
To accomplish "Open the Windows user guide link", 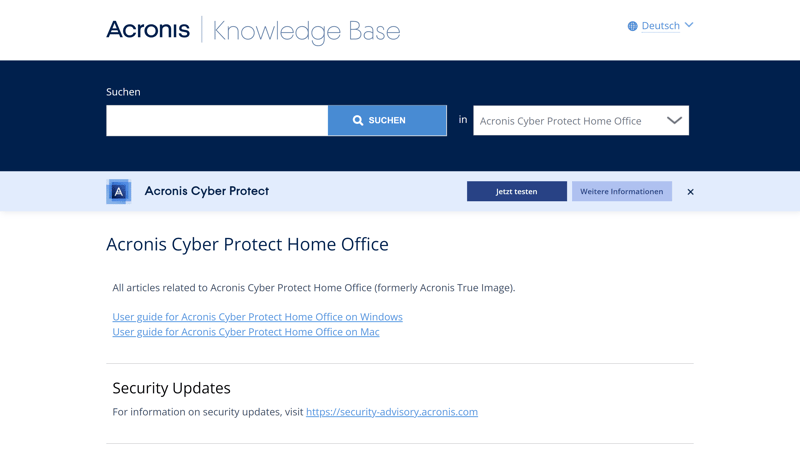I will 257,317.
